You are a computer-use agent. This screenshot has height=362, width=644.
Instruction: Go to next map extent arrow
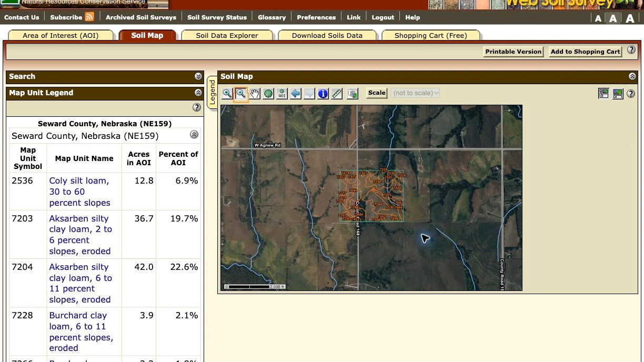[309, 94]
